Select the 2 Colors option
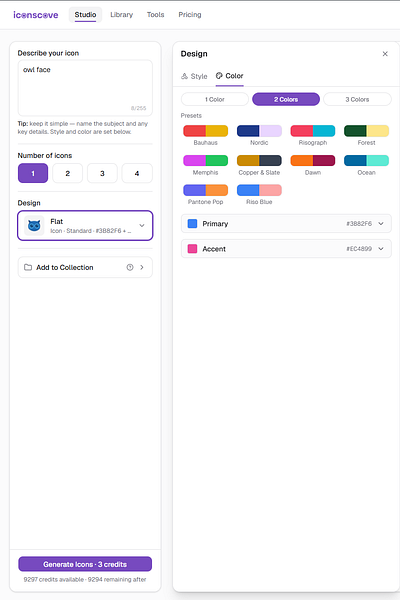This screenshot has height=600, width=400. (x=286, y=99)
